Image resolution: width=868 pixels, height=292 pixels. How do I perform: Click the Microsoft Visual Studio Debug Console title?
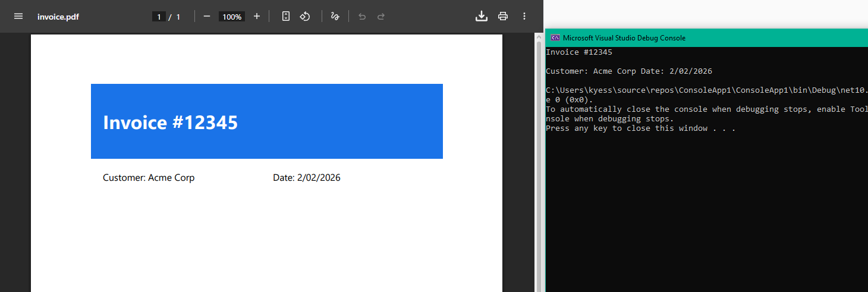click(624, 37)
